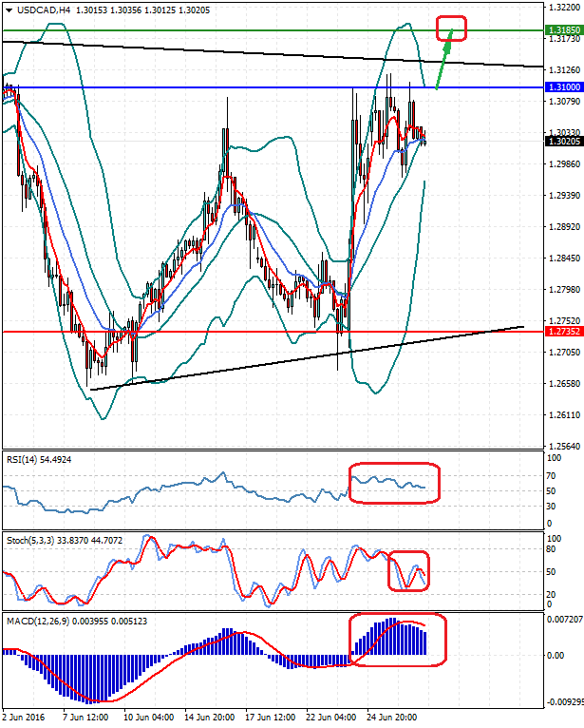Select the upper descending black trendline
Viewport: 584px width, 728px height.
tap(285, 53)
